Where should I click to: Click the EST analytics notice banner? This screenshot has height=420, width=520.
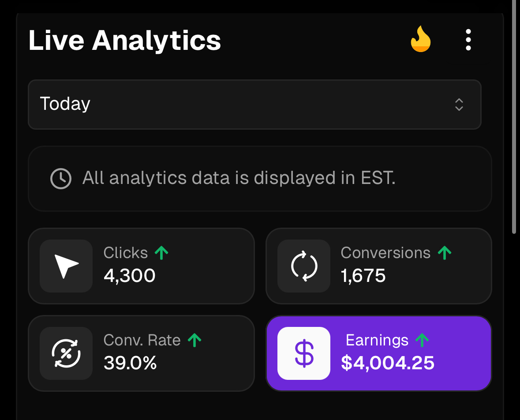click(260, 179)
